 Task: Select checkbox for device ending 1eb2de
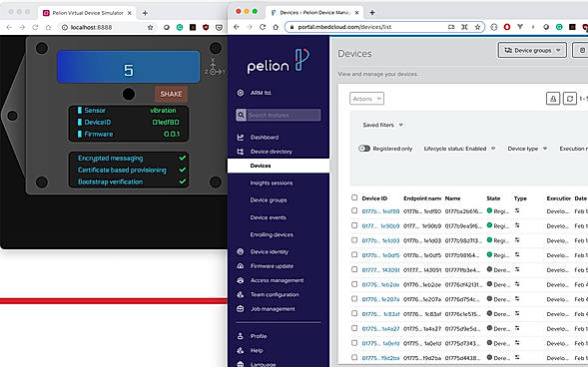coord(354,284)
